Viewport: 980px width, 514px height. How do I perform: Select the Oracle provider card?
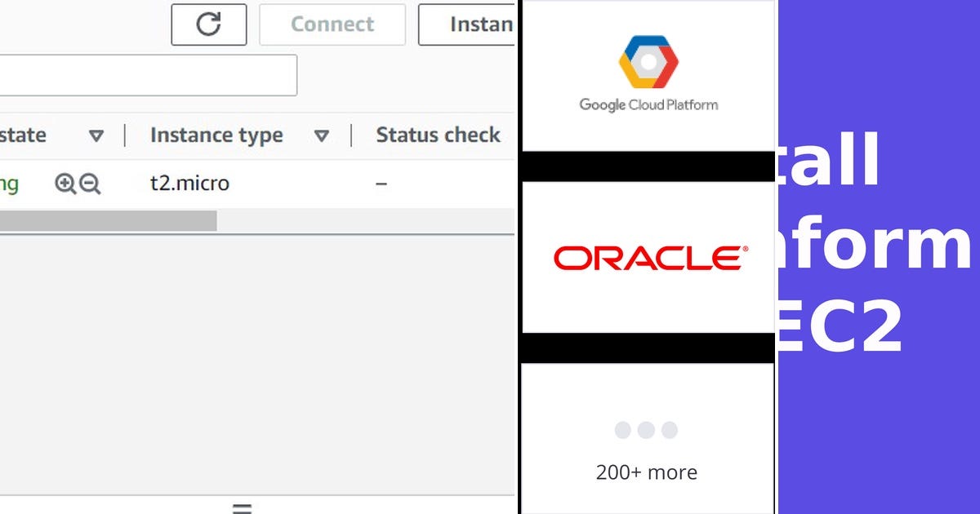648,258
